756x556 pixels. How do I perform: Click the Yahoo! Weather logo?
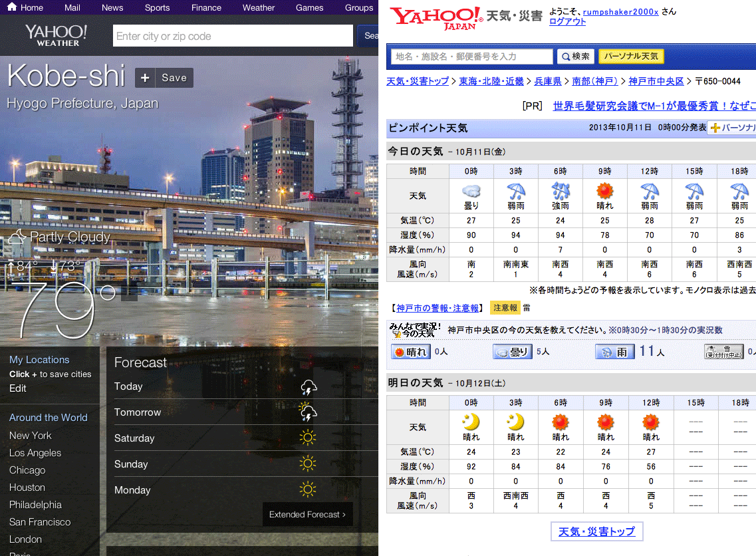pyautogui.click(x=57, y=36)
